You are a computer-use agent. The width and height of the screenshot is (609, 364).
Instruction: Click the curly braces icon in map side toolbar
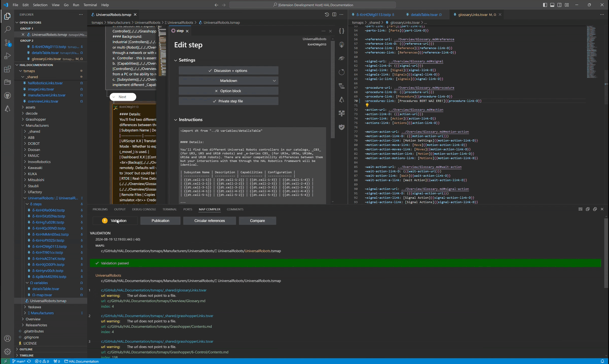[x=341, y=31]
